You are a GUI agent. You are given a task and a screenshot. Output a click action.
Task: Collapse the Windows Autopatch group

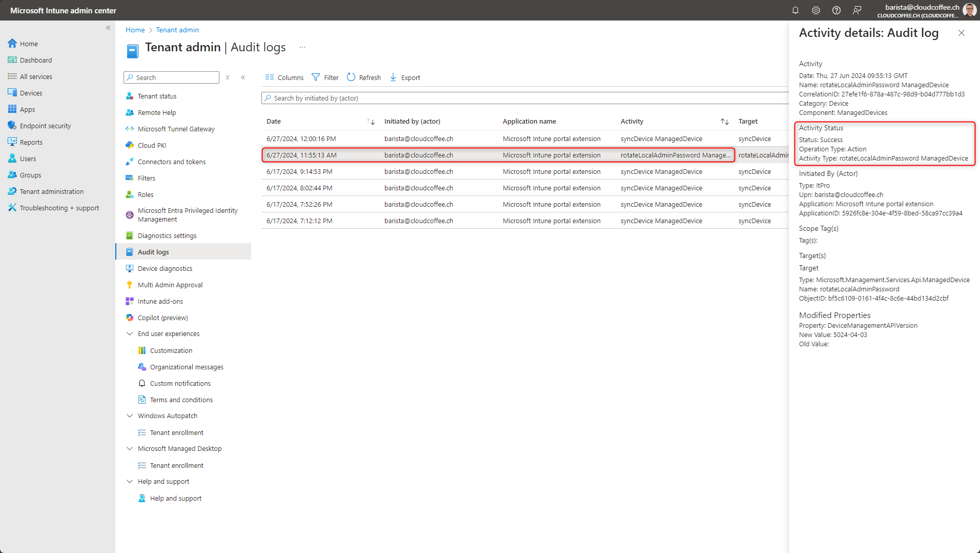point(130,416)
